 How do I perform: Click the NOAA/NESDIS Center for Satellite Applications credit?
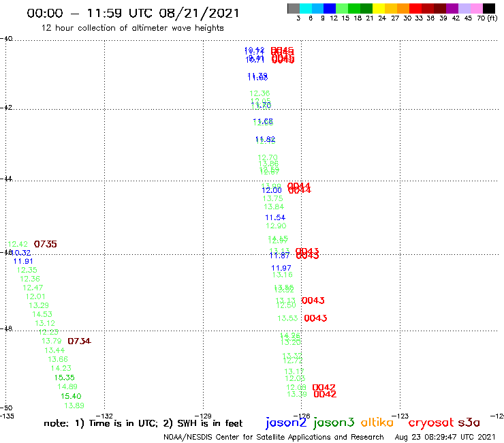[274, 438]
